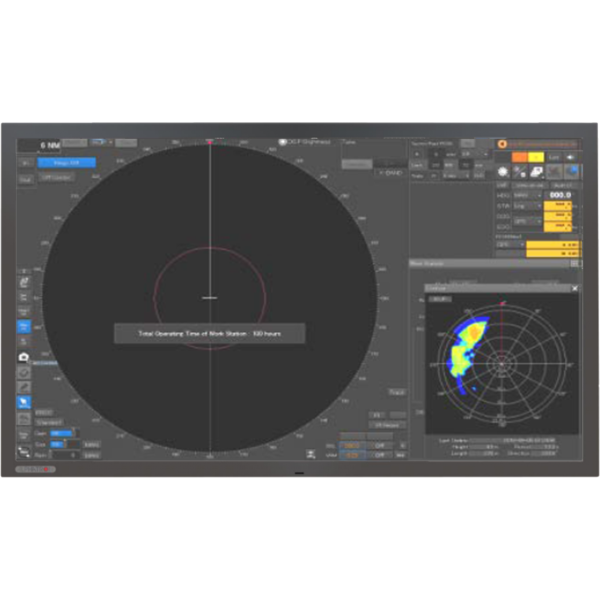Image resolution: width=600 pixels, height=600 pixels.
Task: Click the circle tool icon below the camera
Action: [x=24, y=372]
